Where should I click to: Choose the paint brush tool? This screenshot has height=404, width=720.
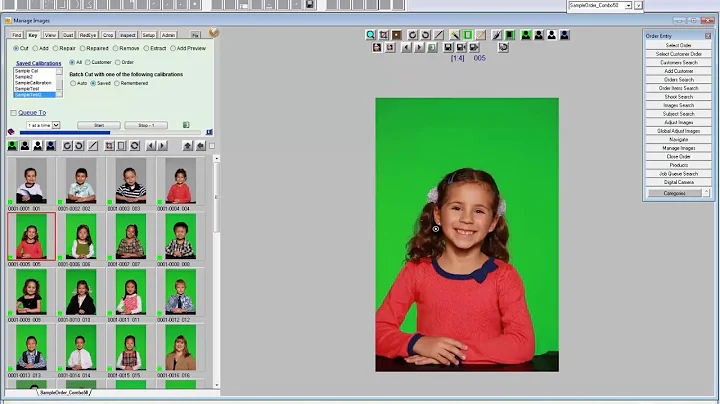coord(496,35)
